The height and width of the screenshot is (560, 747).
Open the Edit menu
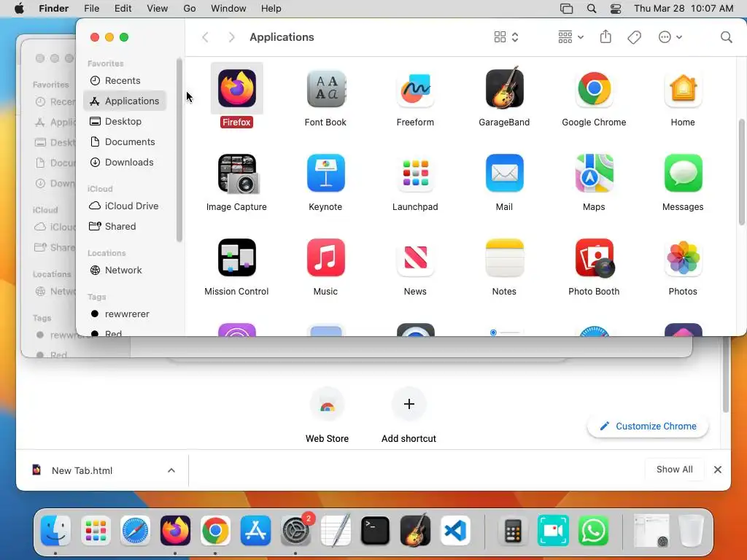(123, 9)
